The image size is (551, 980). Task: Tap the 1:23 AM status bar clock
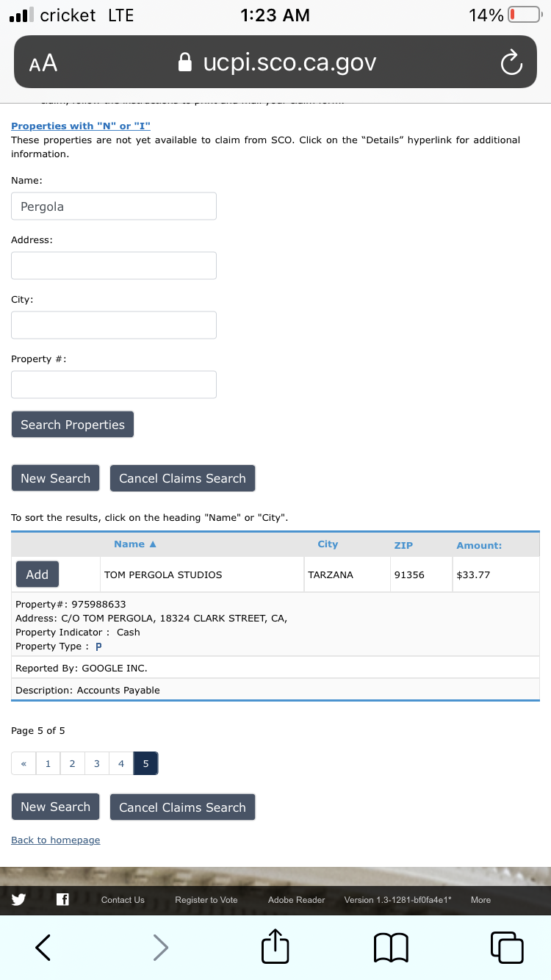pyautogui.click(x=275, y=15)
